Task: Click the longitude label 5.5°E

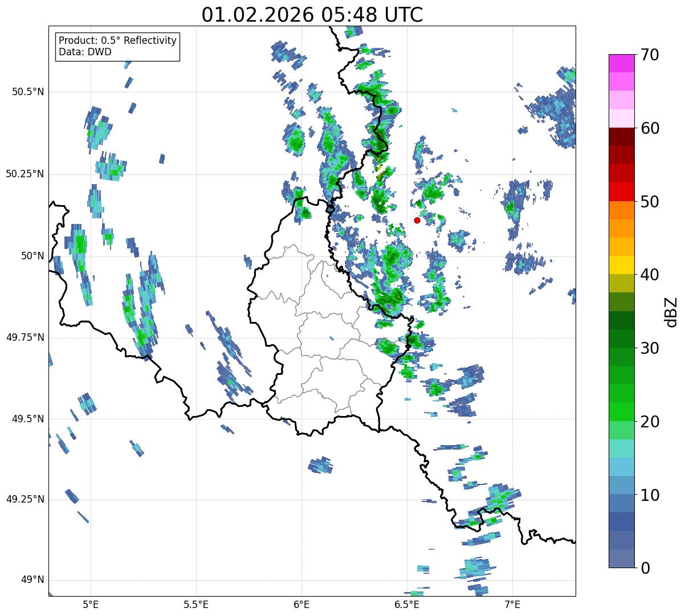Action: point(196,604)
